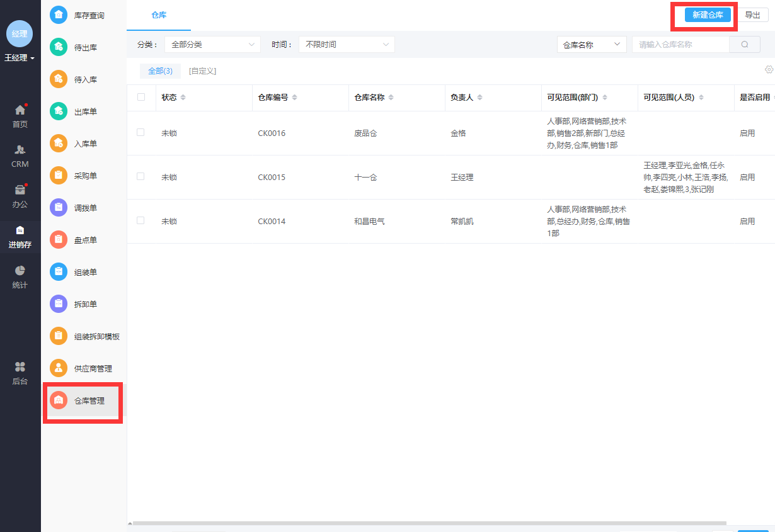
Task: Click the 是否启用 column header
Action: (x=755, y=98)
